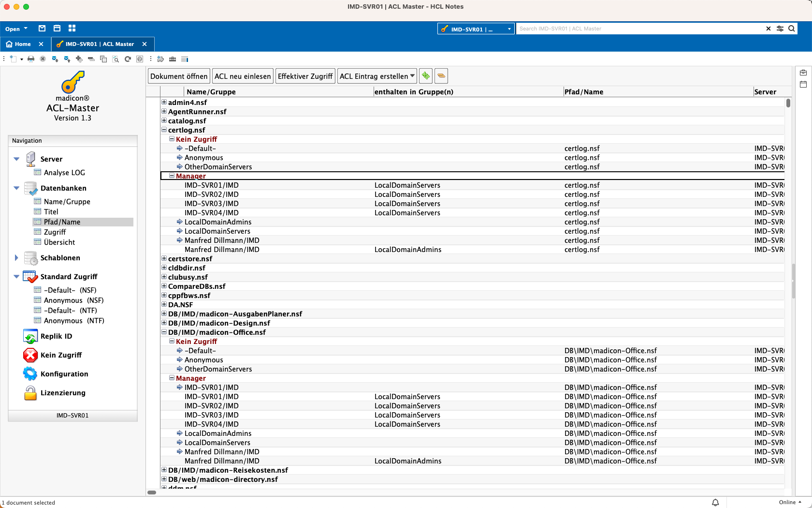Open search options sliders icon
The image size is (812, 508).
(x=780, y=29)
